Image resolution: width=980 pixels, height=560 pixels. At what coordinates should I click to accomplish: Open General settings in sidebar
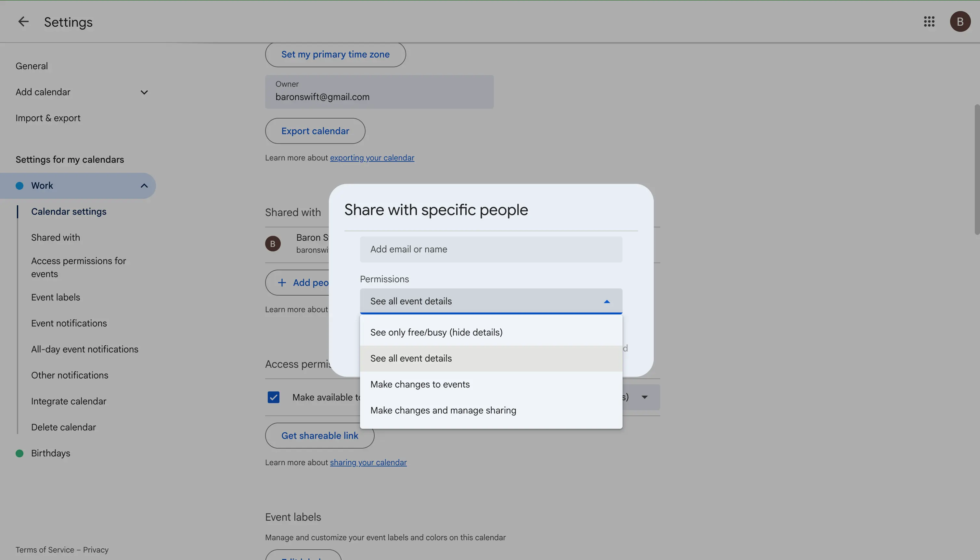[32, 66]
